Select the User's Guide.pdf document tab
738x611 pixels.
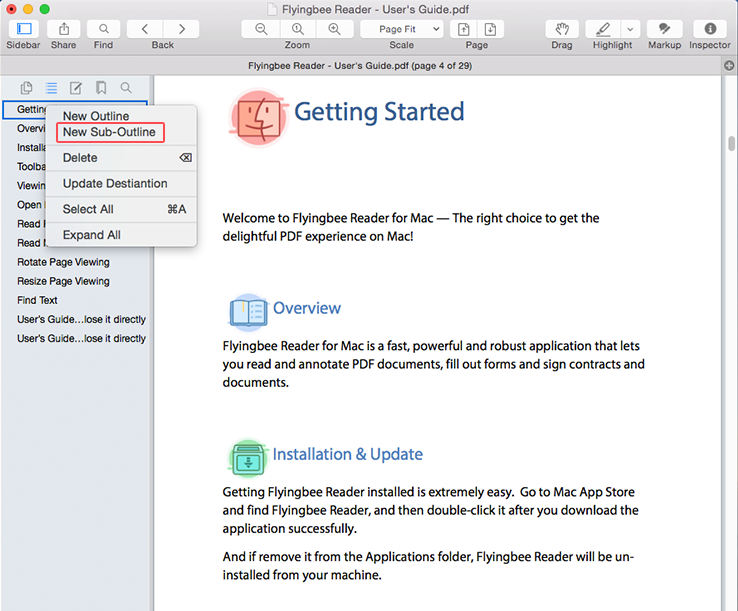(360, 65)
